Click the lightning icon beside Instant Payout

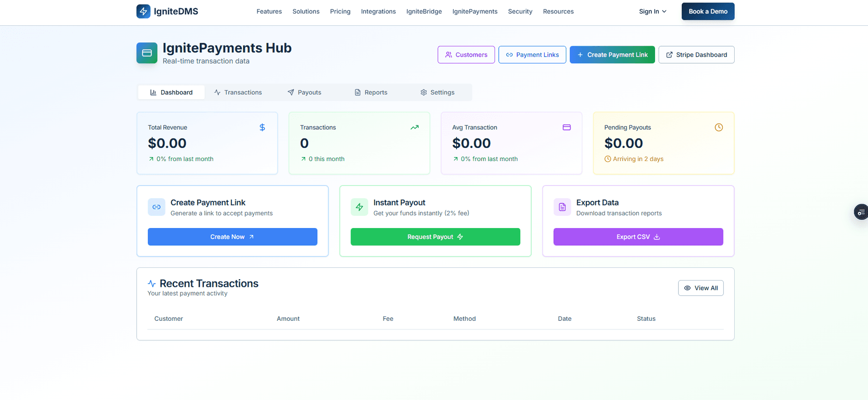(x=359, y=207)
